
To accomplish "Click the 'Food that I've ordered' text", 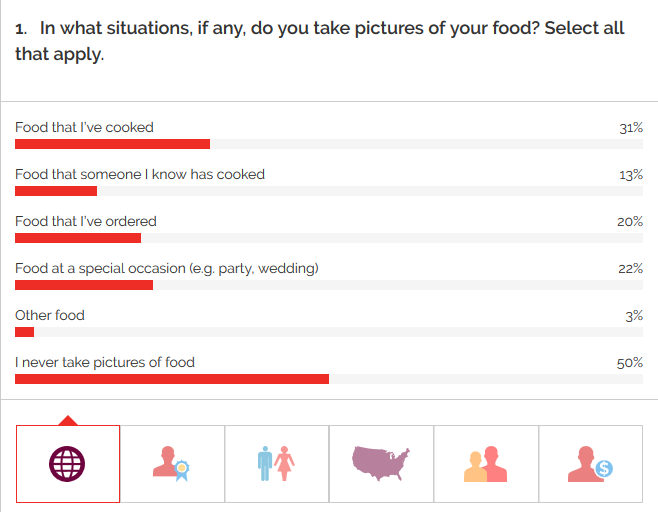I will pyautogui.click(x=86, y=221).
